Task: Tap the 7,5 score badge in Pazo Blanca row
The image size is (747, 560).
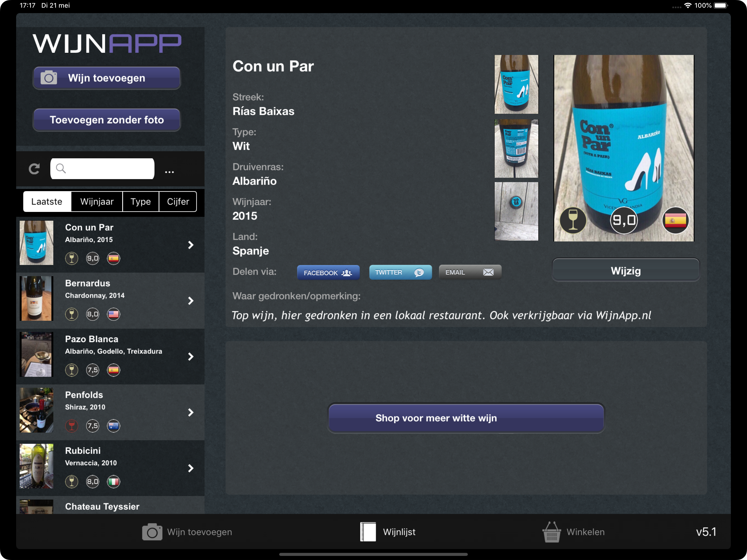Action: pos(92,370)
